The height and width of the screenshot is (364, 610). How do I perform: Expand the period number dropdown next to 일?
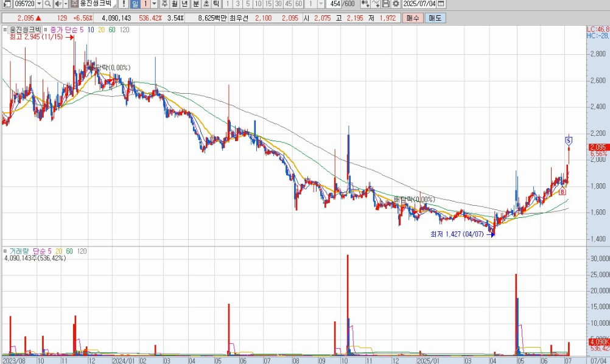[x=154, y=4]
